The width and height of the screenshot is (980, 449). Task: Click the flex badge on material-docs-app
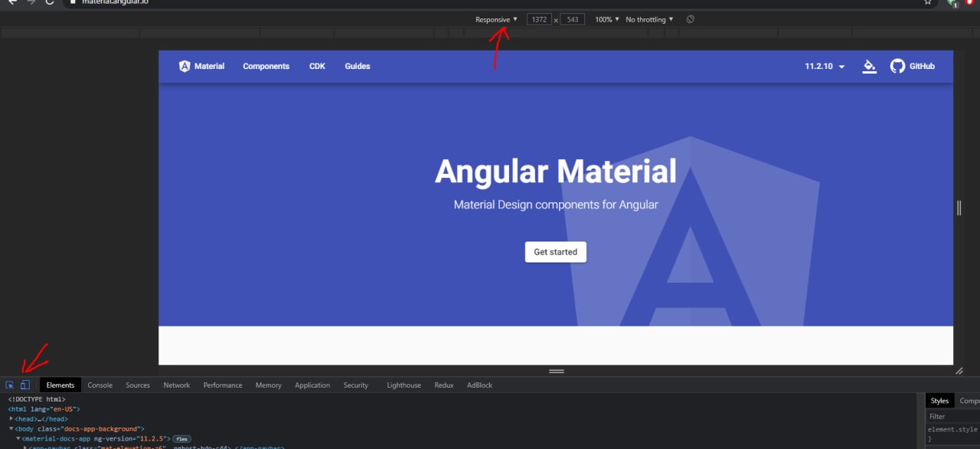(181, 438)
